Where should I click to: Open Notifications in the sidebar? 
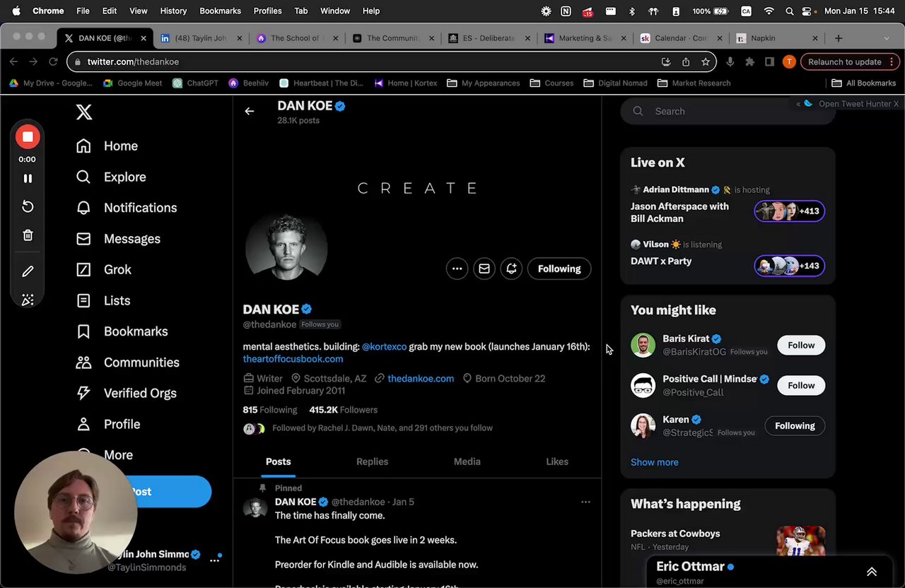point(126,208)
